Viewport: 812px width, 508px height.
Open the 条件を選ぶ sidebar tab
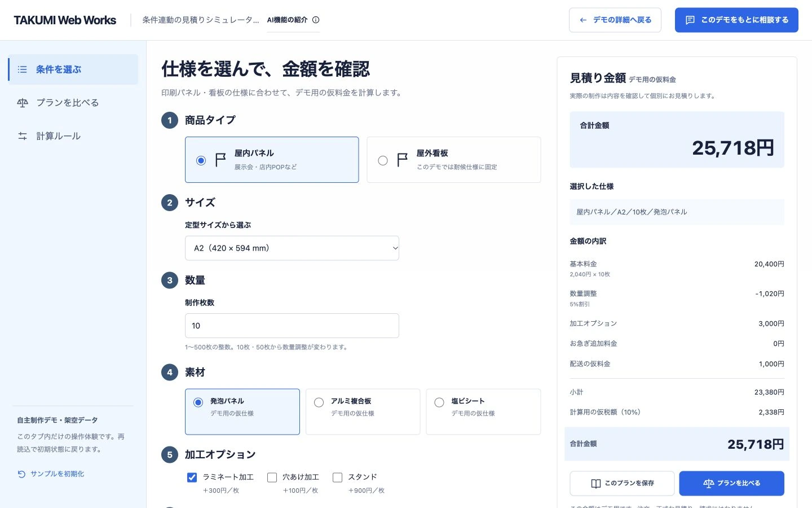tap(73, 69)
